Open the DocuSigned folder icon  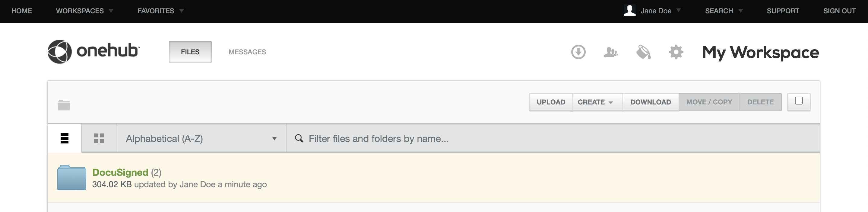71,178
